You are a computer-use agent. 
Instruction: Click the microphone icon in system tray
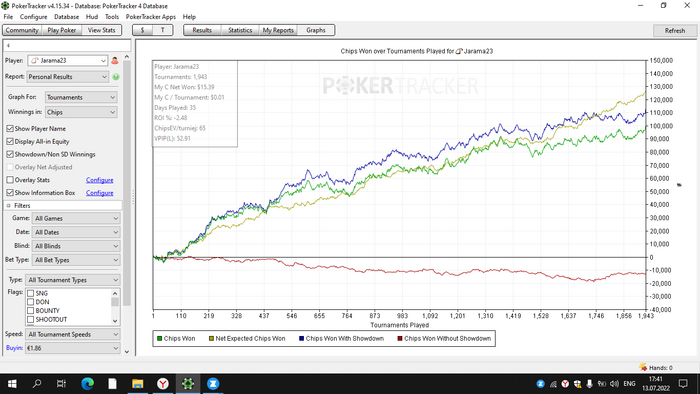[x=589, y=384]
